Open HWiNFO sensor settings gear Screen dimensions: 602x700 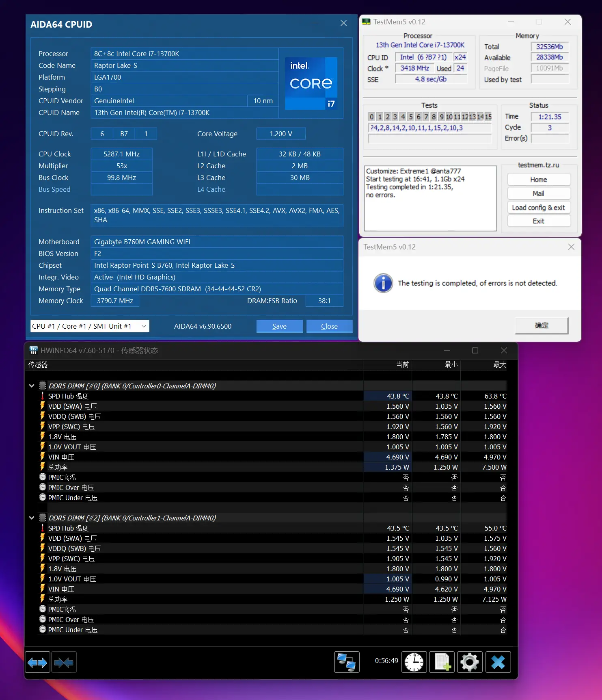click(x=470, y=662)
